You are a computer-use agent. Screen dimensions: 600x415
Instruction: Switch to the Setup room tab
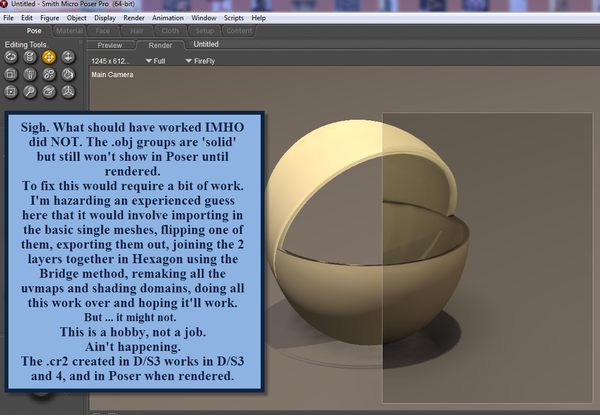click(x=205, y=31)
